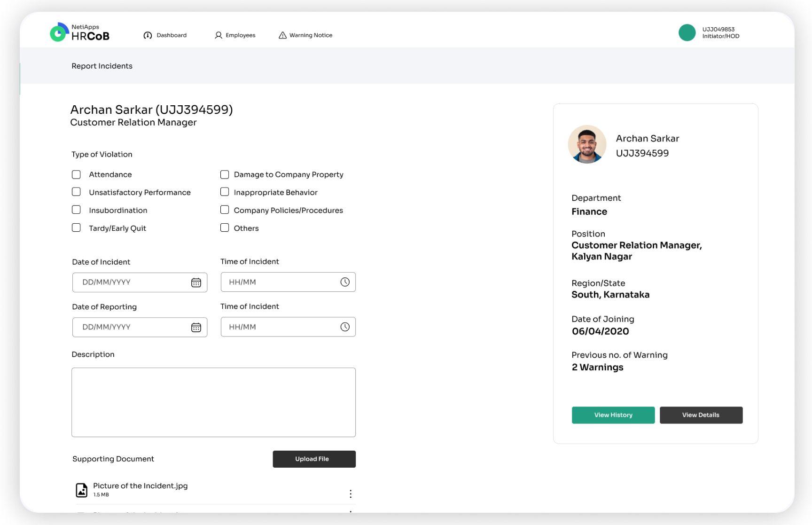Click View History for Archan Sarkar

point(613,415)
